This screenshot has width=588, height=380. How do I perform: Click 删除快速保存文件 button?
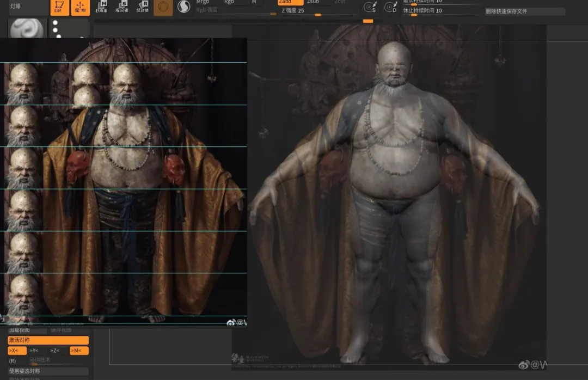click(x=525, y=11)
